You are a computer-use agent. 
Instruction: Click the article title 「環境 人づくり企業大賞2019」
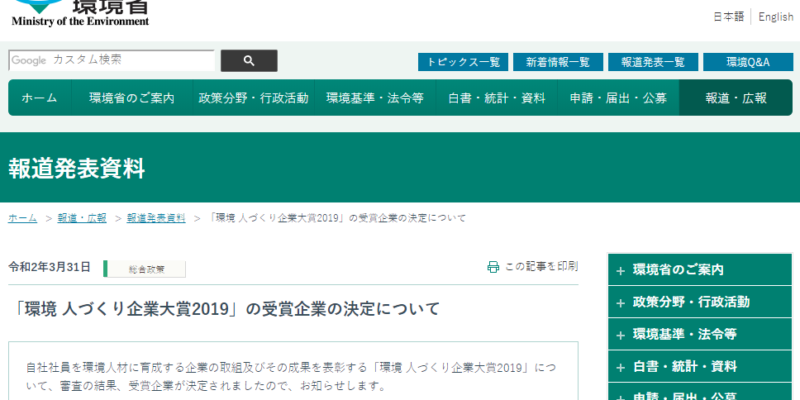(224, 309)
